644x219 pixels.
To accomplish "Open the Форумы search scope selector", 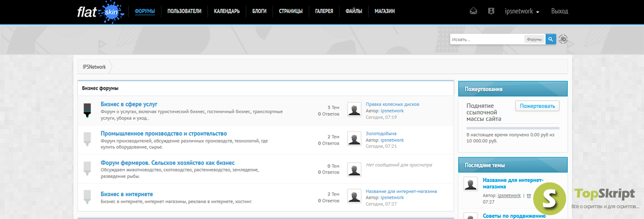I will click(x=534, y=39).
